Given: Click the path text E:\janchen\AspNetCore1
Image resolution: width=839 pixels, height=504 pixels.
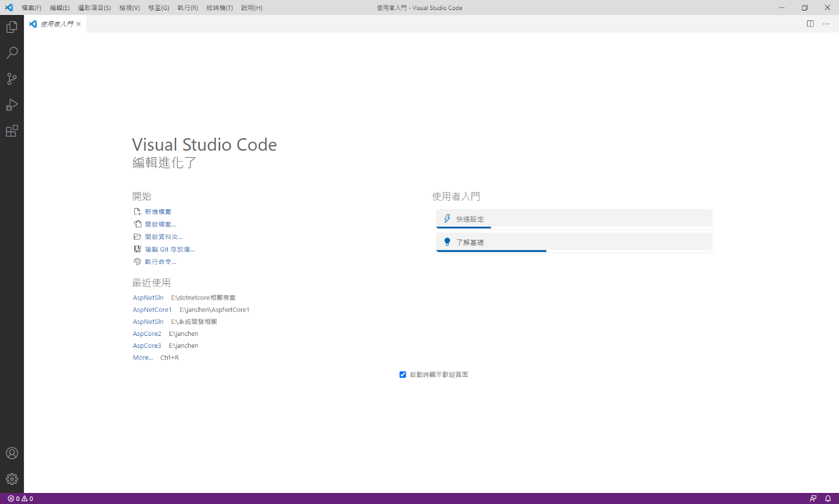Looking at the screenshot, I should point(214,310).
